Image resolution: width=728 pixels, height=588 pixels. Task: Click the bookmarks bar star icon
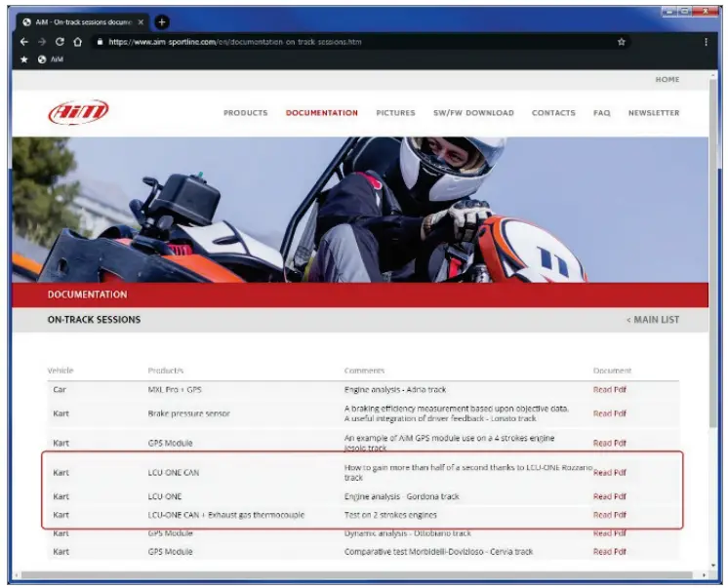(x=24, y=59)
